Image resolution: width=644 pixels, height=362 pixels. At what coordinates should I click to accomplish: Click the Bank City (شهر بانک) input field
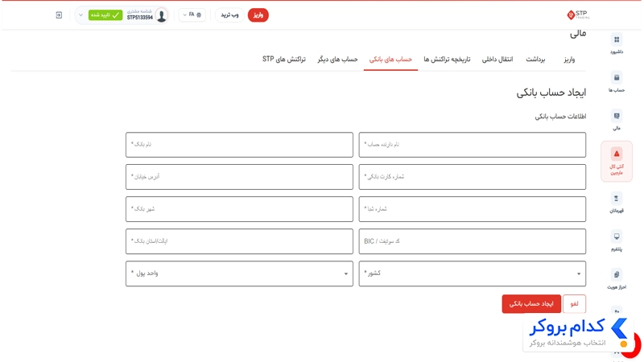click(239, 209)
